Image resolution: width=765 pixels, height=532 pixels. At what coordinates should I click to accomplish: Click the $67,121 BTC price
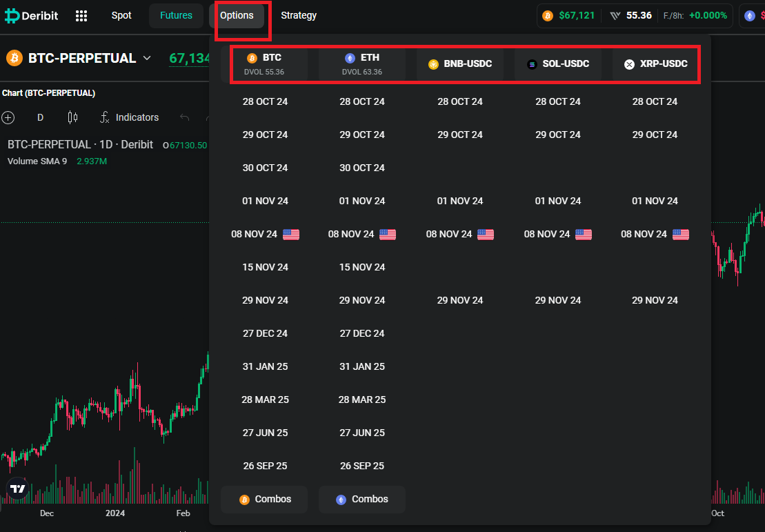point(577,16)
